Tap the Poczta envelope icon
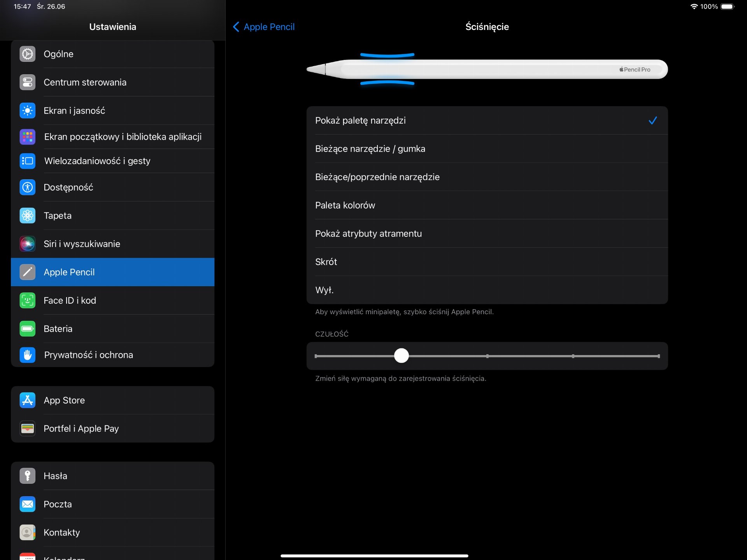The height and width of the screenshot is (560, 747). pos(27,504)
